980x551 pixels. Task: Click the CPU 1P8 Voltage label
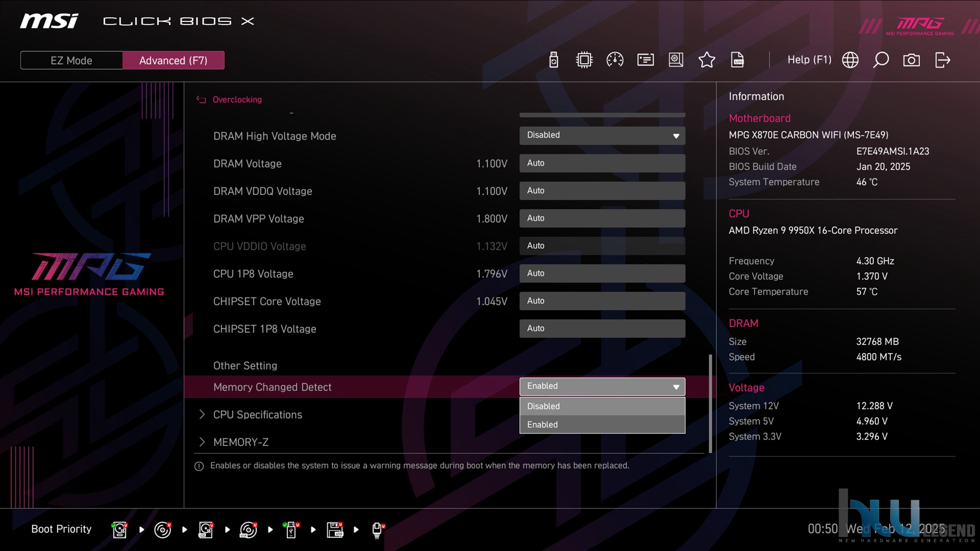tap(253, 274)
